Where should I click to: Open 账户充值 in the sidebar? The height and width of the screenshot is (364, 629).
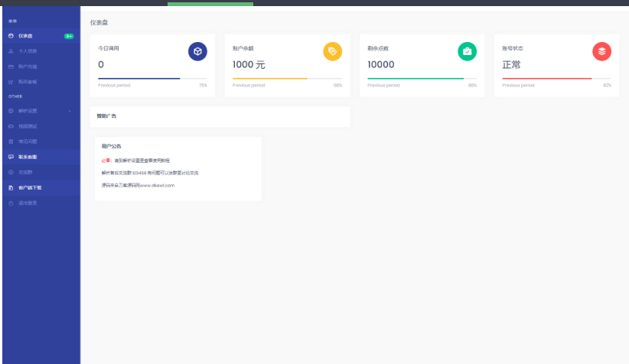click(x=28, y=67)
